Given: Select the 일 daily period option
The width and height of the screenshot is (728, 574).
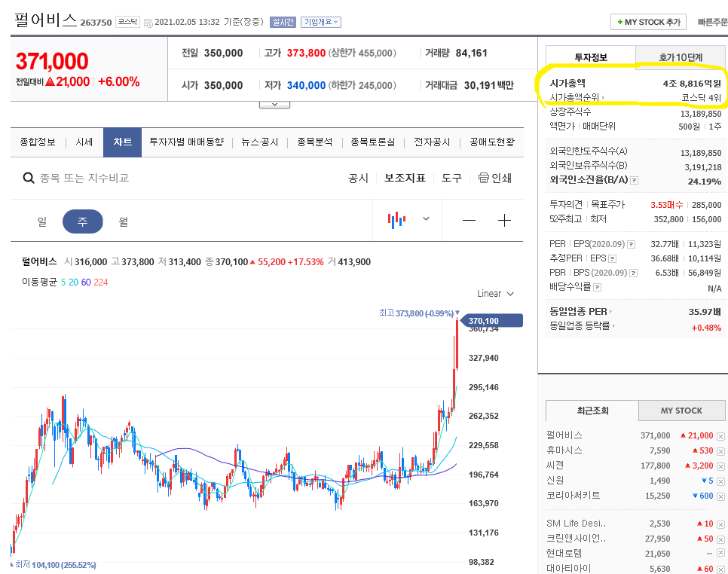Looking at the screenshot, I should 41,221.
